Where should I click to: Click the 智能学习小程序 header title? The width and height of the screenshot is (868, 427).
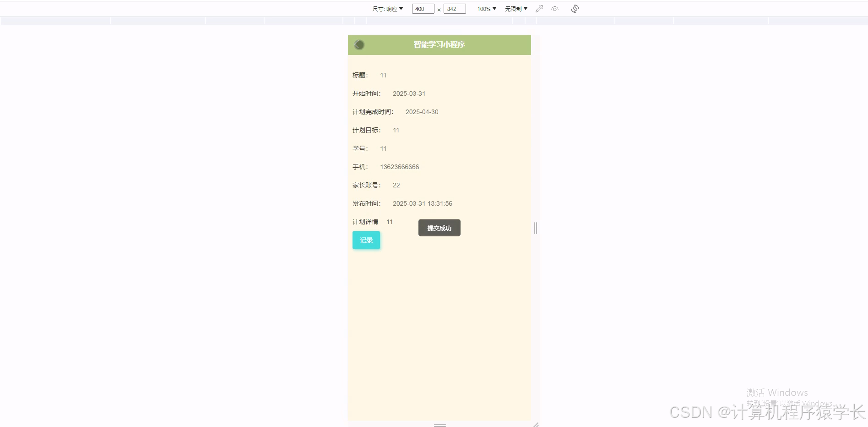(439, 45)
